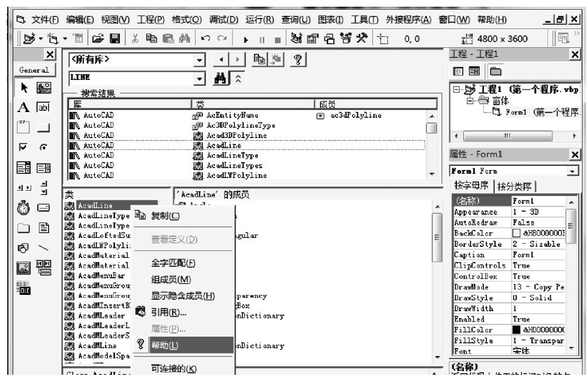Viewport: 588px width, 376px height.
Task: Click Object Browser go forward arrow
Action: (237, 59)
